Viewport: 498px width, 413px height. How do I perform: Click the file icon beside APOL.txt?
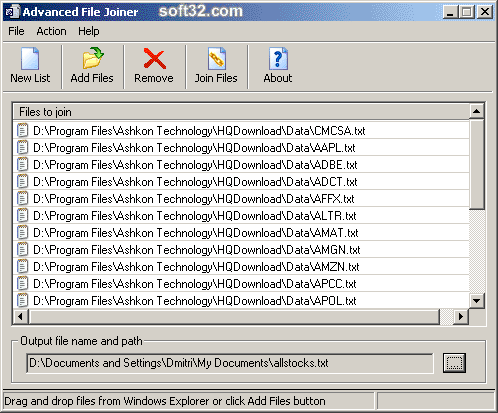coord(22,300)
